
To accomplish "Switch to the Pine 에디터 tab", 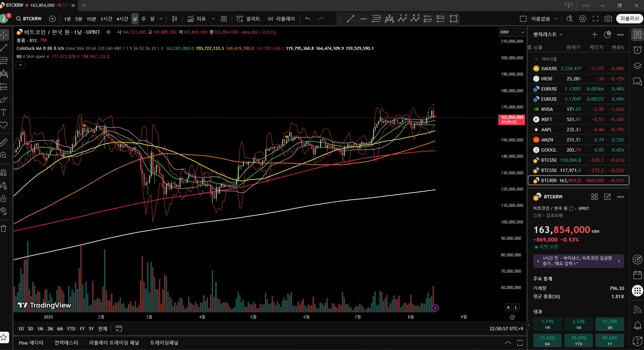I will (31, 343).
